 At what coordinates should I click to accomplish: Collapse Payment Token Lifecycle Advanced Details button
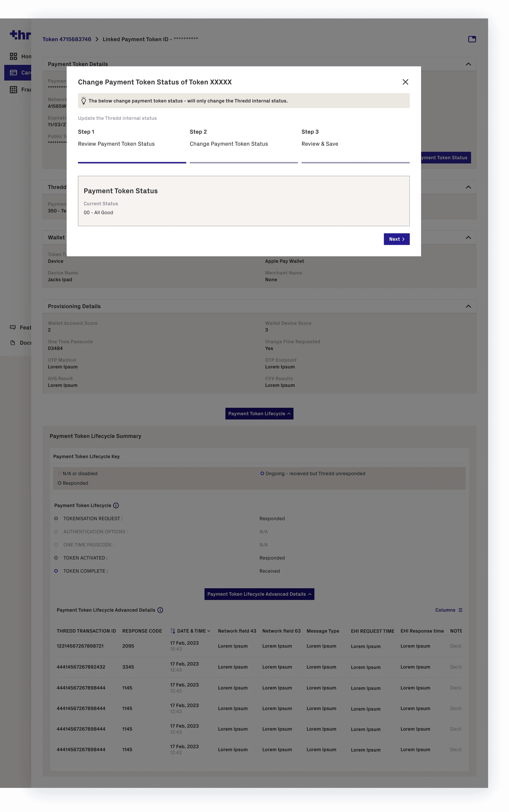click(x=259, y=594)
